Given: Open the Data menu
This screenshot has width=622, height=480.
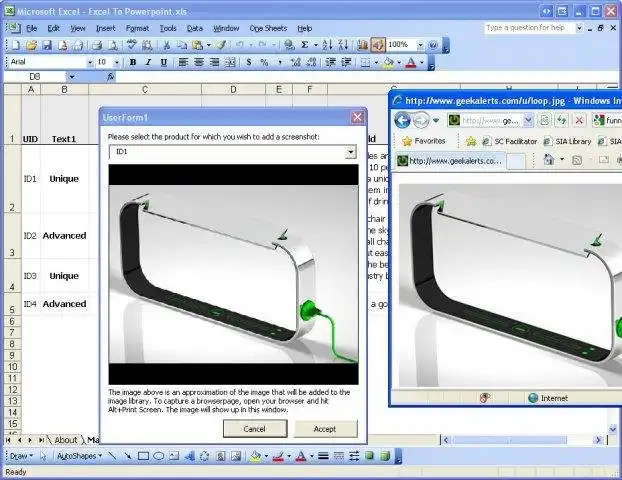Looking at the screenshot, I should (x=195, y=29).
